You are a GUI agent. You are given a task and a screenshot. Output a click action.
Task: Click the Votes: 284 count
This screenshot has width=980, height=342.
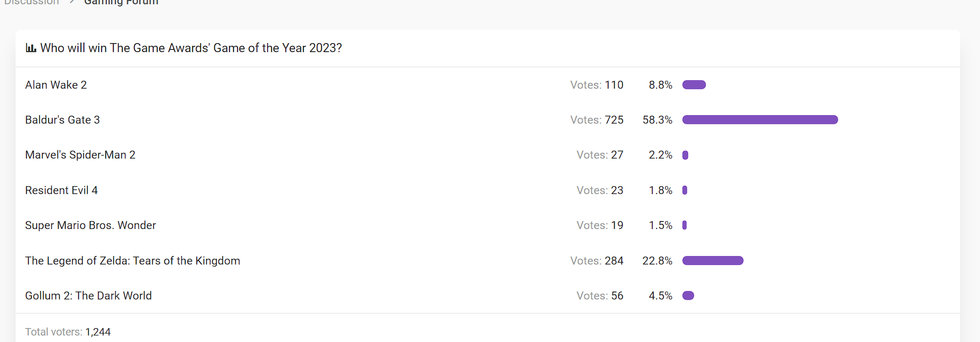(x=597, y=261)
